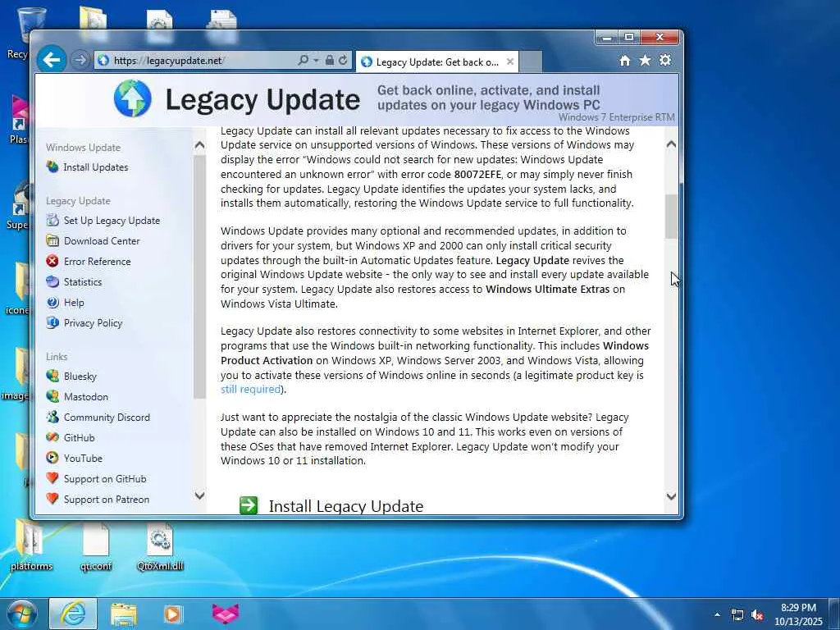Click the Help question mark icon
This screenshot has height=630, width=840.
coord(52,302)
